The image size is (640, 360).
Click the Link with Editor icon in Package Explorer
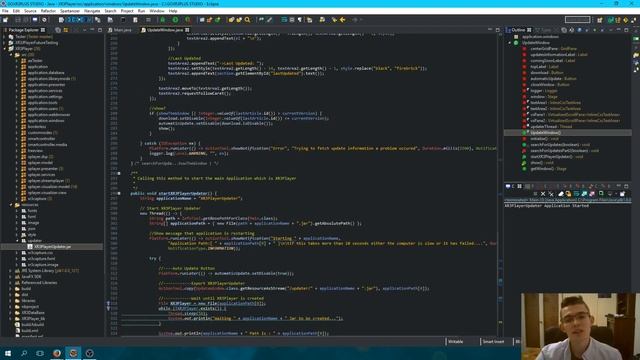coord(66,30)
